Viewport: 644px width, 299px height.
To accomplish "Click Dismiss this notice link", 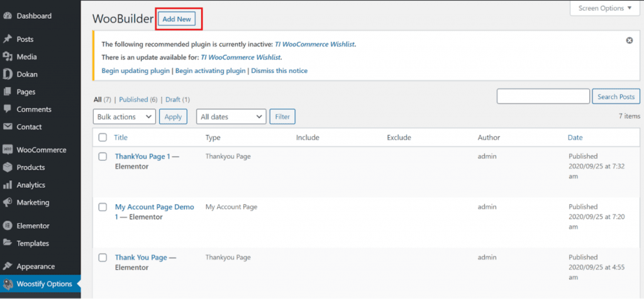I will point(279,70).
